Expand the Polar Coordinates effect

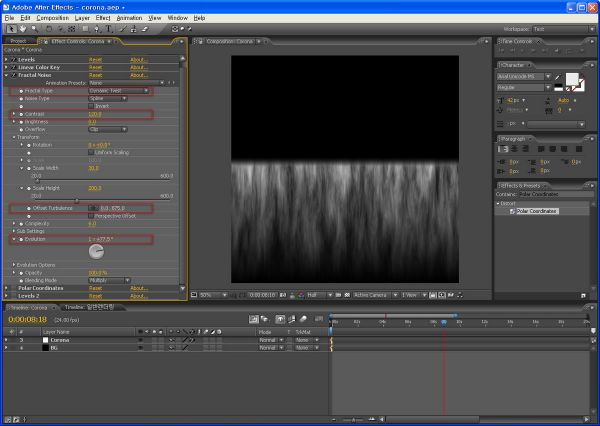6,288
